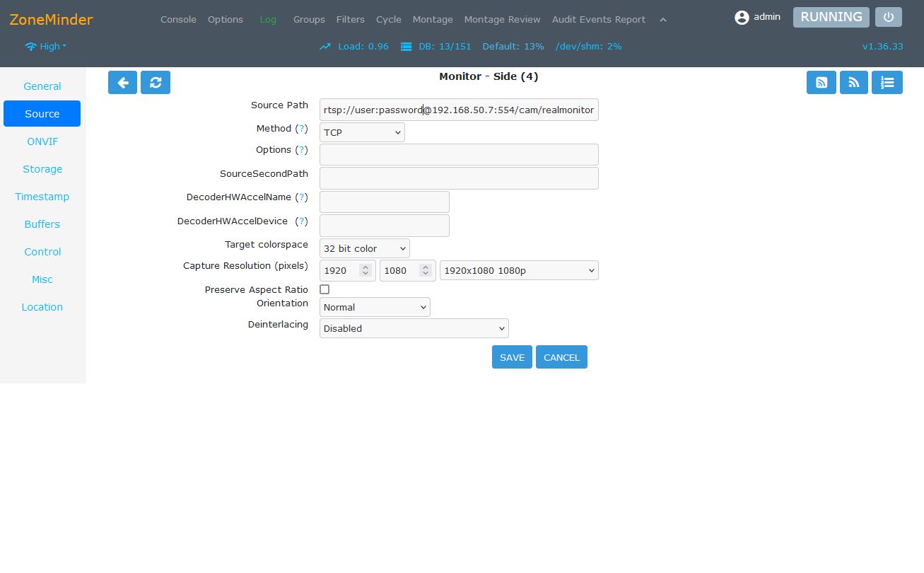Switch to the General tab

click(x=42, y=86)
